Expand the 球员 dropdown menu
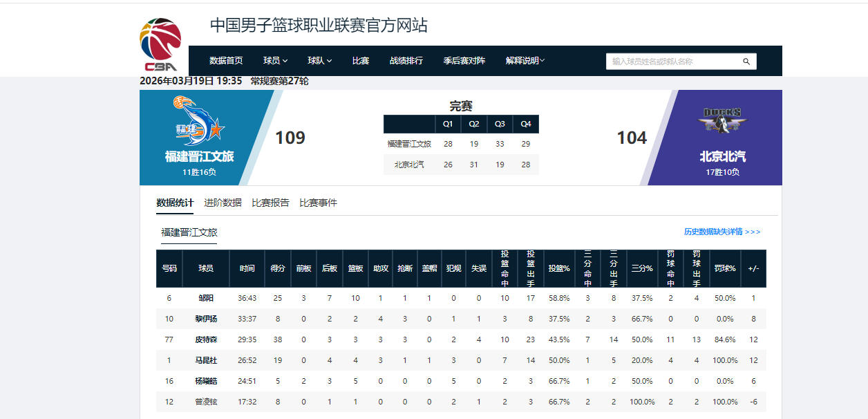Screen dimensions: 868x419 (x=275, y=61)
